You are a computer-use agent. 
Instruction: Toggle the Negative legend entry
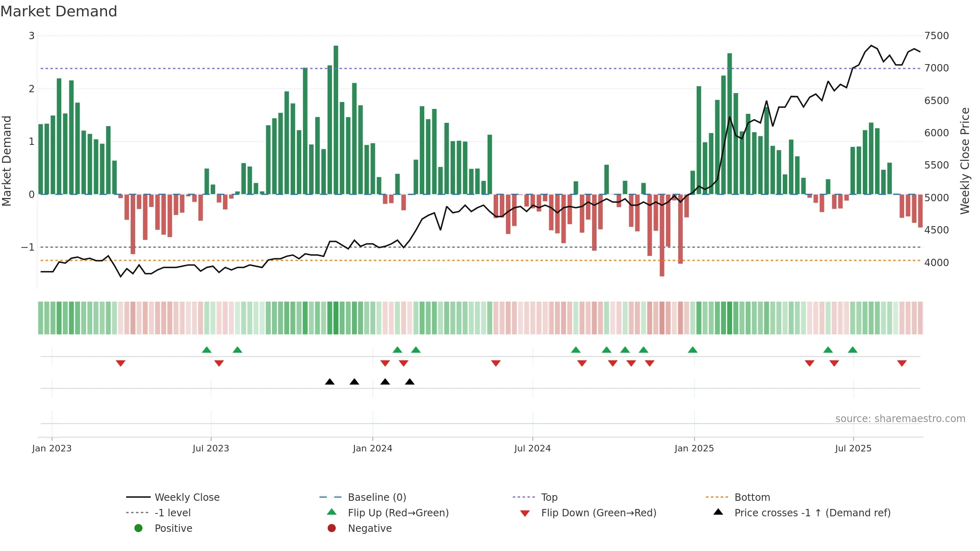[x=359, y=528]
